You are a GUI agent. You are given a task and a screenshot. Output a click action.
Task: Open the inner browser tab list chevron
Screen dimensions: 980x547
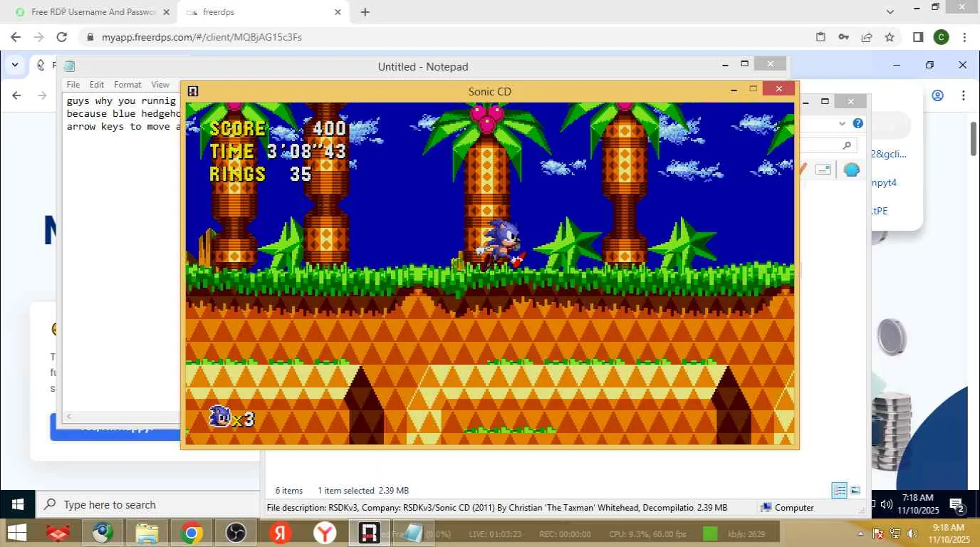pos(15,65)
